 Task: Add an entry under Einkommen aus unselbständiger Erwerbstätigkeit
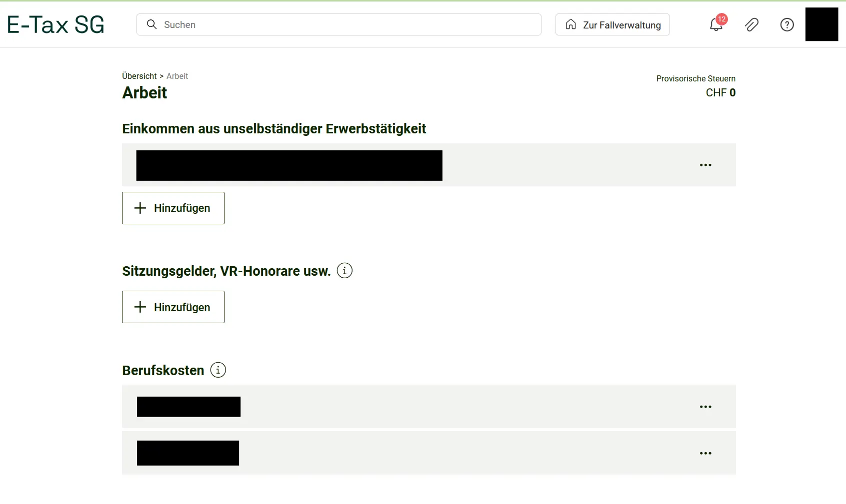coord(173,208)
